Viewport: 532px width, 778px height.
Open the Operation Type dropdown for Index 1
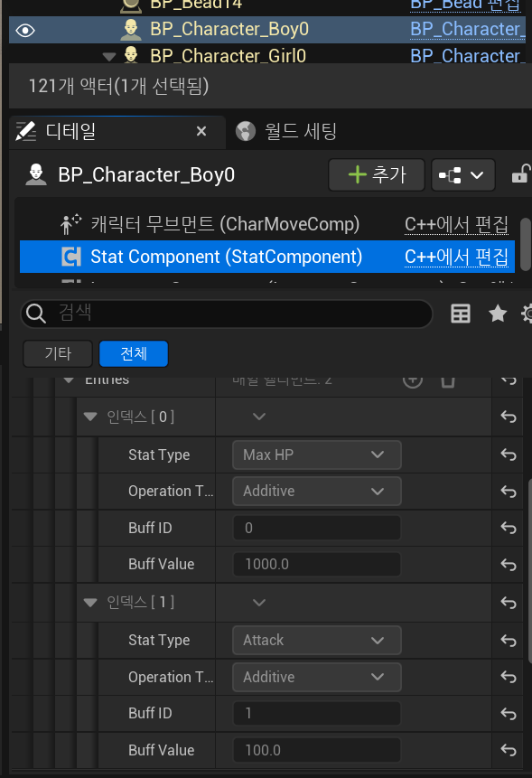(316, 677)
